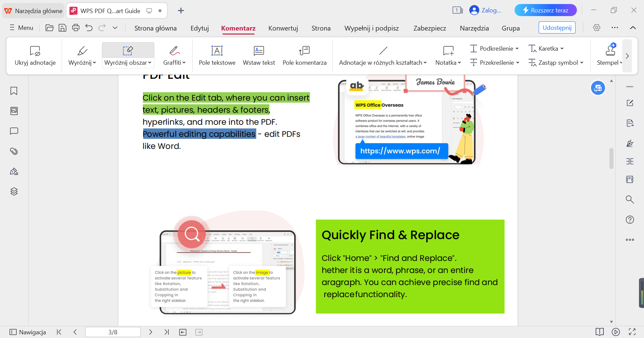Enter fullscreen mode icon
Viewport: 644px width, 338px height.
point(632,332)
